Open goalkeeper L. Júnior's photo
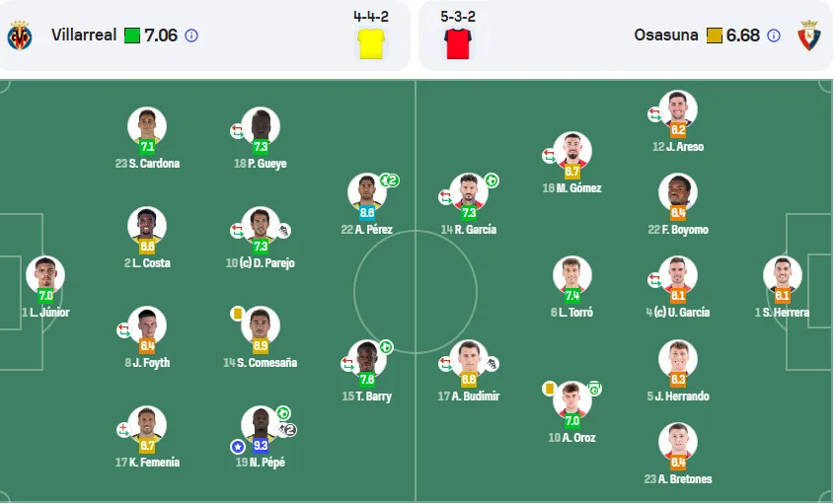The width and height of the screenshot is (835, 504). [45, 274]
